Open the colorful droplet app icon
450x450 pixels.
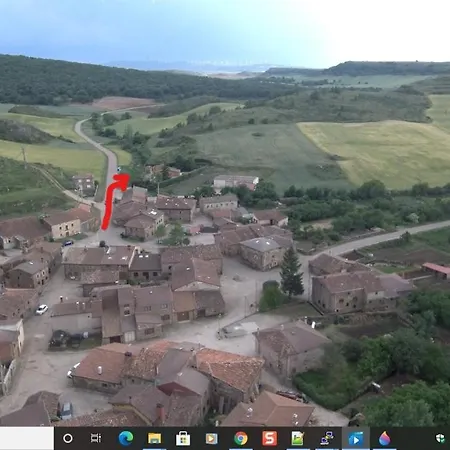[x=384, y=438]
